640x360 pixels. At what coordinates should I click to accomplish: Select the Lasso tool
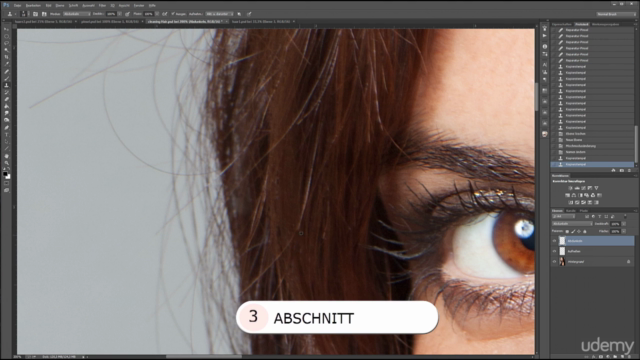tap(7, 43)
